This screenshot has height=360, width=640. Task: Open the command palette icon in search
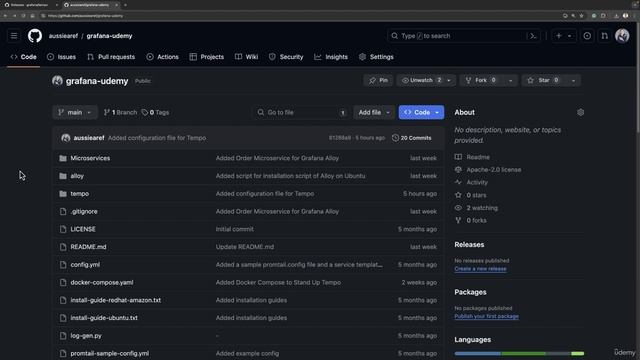point(533,36)
